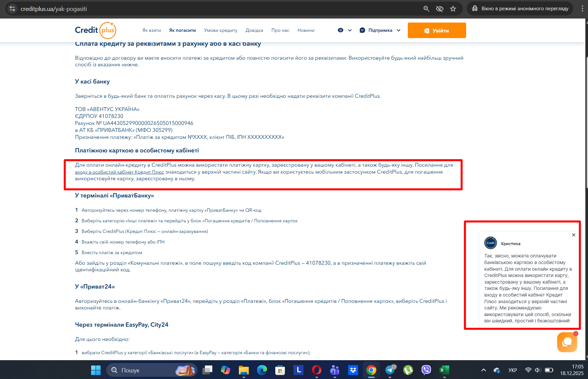This screenshot has height=379, width=588.
Task: Select Як погасити menu item
Action: 182,30
